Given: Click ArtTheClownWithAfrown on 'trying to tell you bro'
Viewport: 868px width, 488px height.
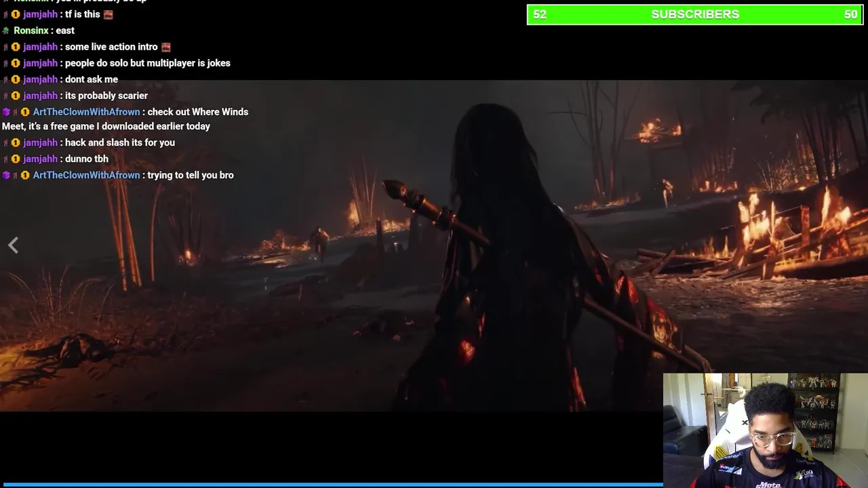Looking at the screenshot, I should click(86, 175).
